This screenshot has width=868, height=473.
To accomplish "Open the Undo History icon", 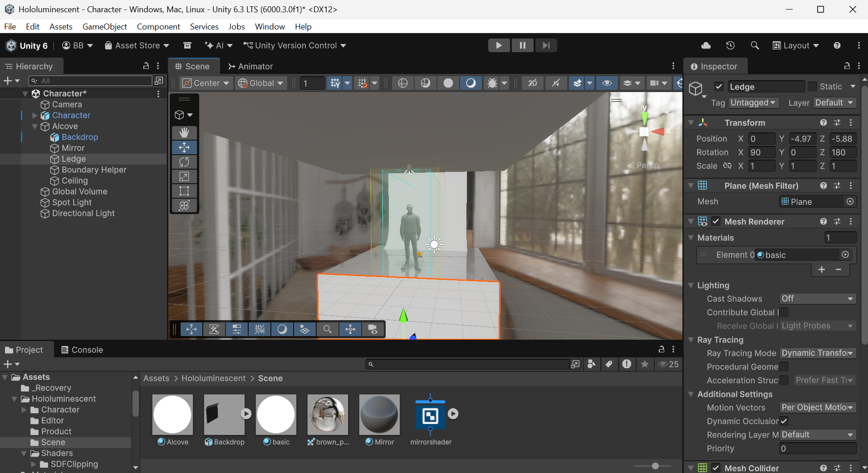I will point(730,45).
